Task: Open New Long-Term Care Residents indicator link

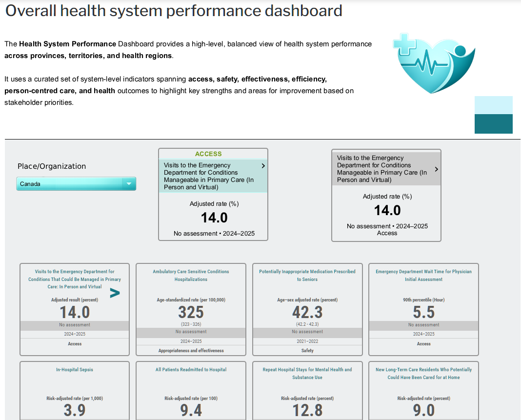Action: click(x=423, y=373)
